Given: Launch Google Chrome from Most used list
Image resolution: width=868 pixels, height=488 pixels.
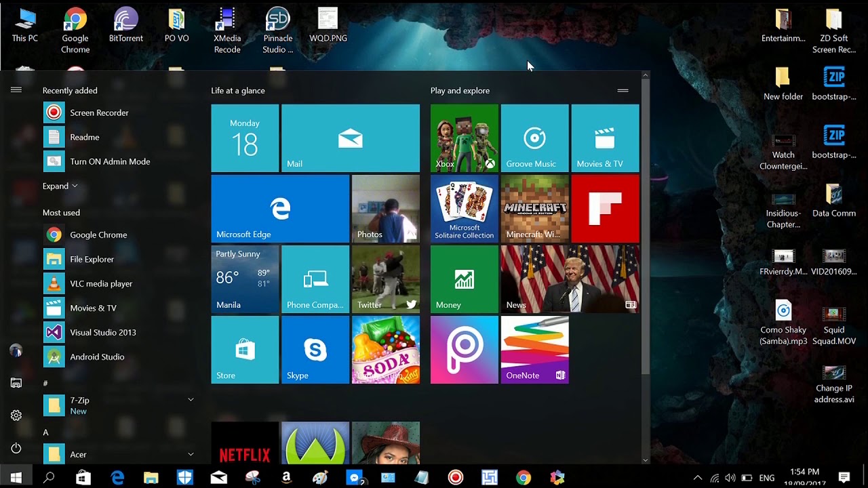Looking at the screenshot, I should coord(119,235).
